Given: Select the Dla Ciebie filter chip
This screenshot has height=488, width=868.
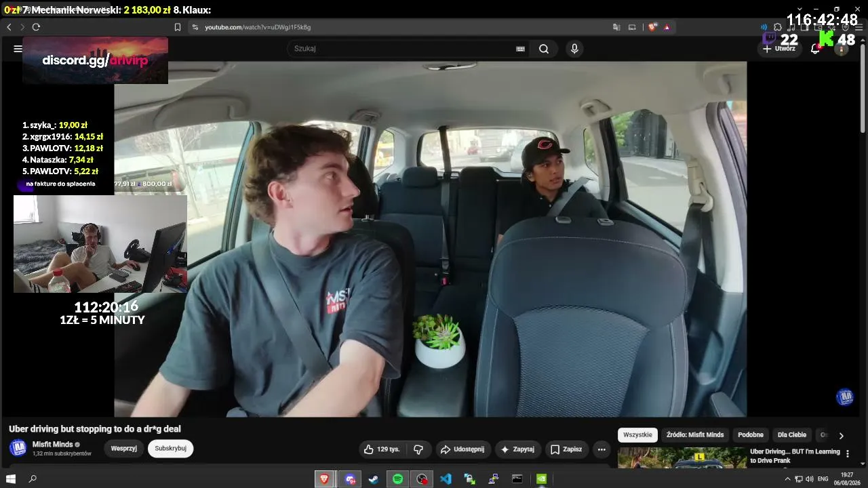Looking at the screenshot, I should point(792,435).
